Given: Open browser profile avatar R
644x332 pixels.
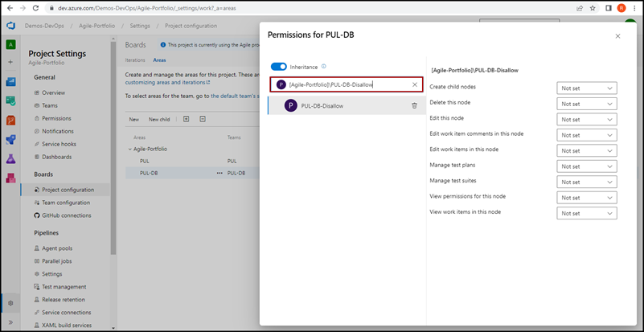Looking at the screenshot, I should click(x=621, y=8).
